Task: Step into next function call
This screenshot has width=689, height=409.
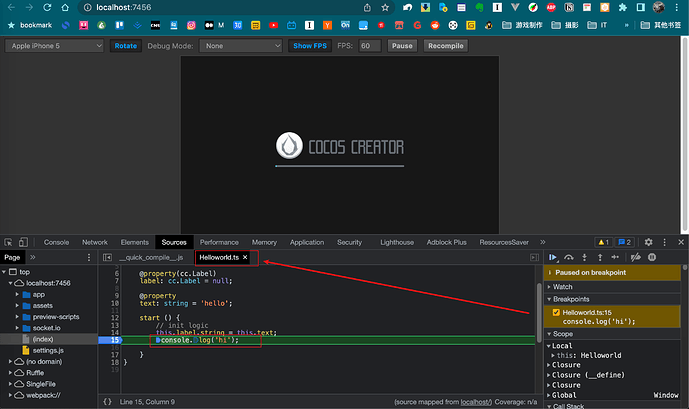Action: (584, 257)
